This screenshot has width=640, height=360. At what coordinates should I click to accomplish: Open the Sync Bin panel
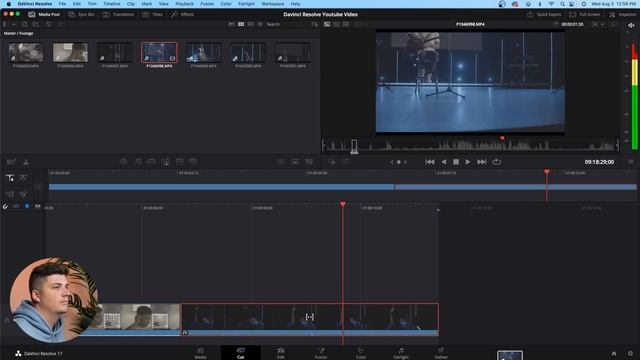81,14
